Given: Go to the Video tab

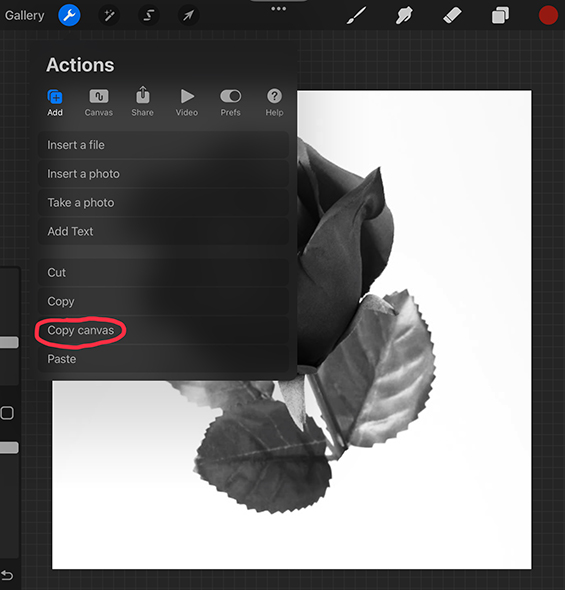Looking at the screenshot, I should coord(187,103).
